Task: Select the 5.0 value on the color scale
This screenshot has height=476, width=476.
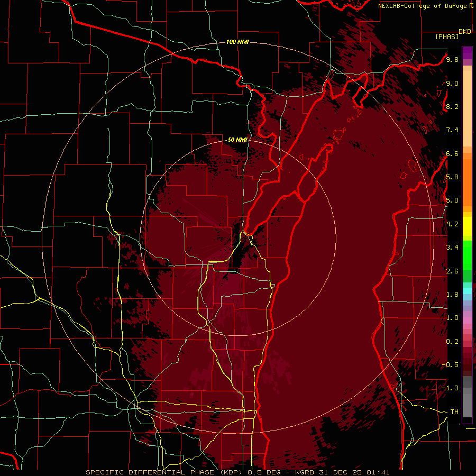Action: pyautogui.click(x=452, y=200)
